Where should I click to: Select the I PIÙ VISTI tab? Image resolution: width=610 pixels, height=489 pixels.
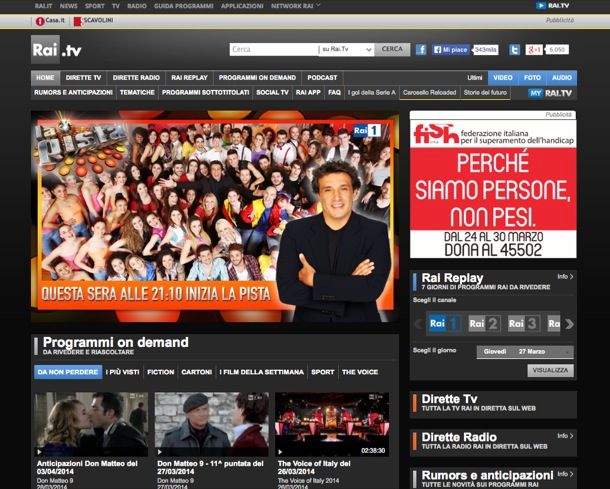[x=123, y=372]
